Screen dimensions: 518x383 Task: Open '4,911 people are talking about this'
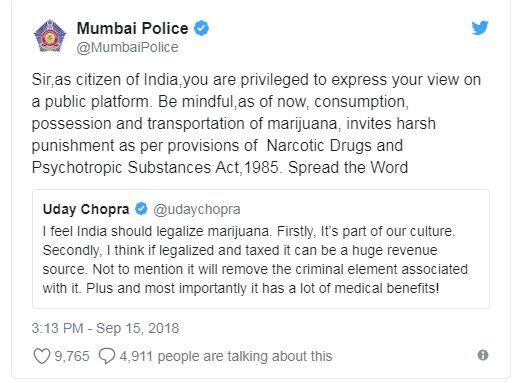click(226, 356)
